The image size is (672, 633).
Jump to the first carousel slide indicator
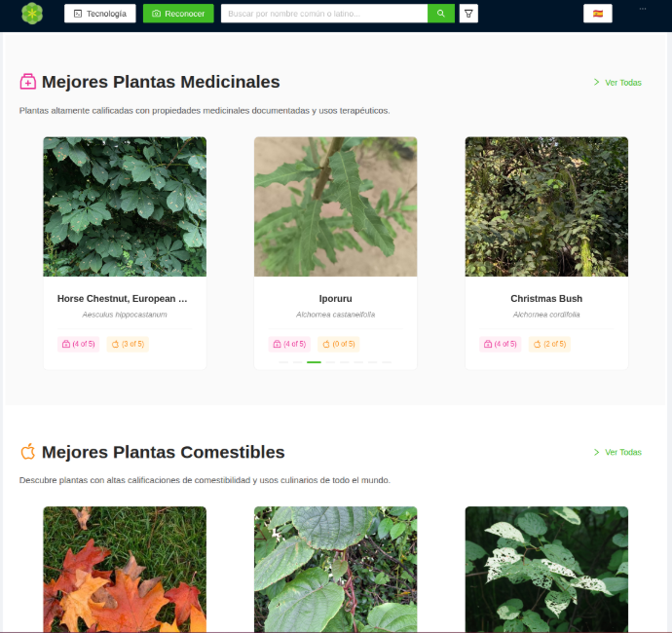point(283,362)
